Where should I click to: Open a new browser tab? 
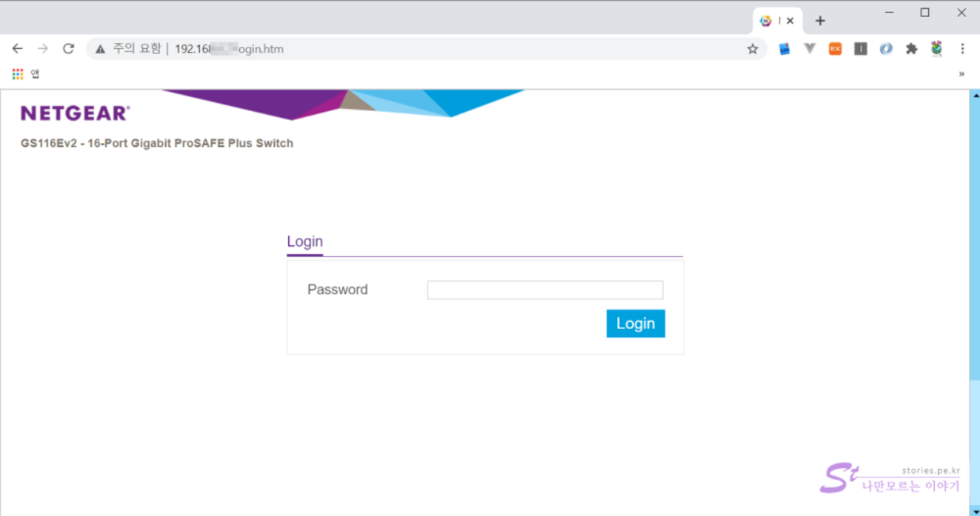coord(820,21)
